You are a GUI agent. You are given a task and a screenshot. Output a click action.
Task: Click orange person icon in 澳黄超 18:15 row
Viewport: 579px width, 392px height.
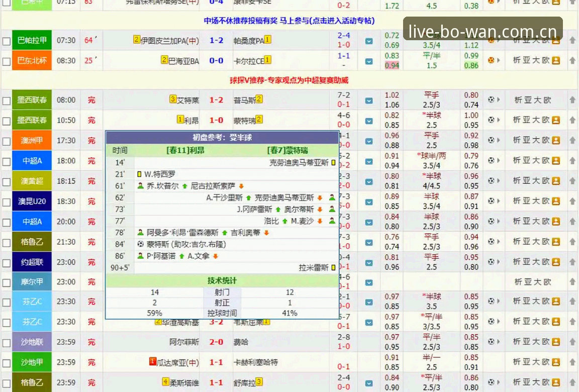[556, 181]
